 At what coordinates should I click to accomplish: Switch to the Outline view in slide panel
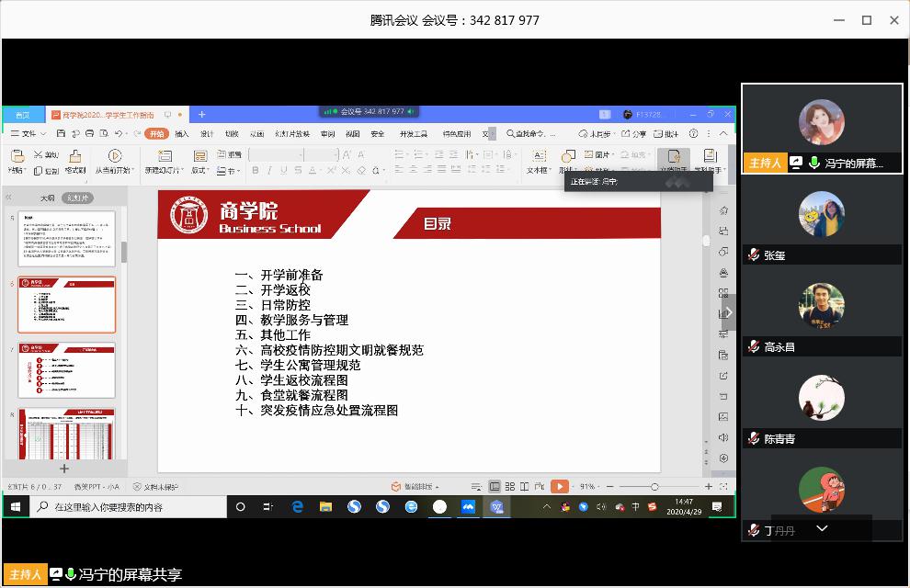[x=47, y=198]
